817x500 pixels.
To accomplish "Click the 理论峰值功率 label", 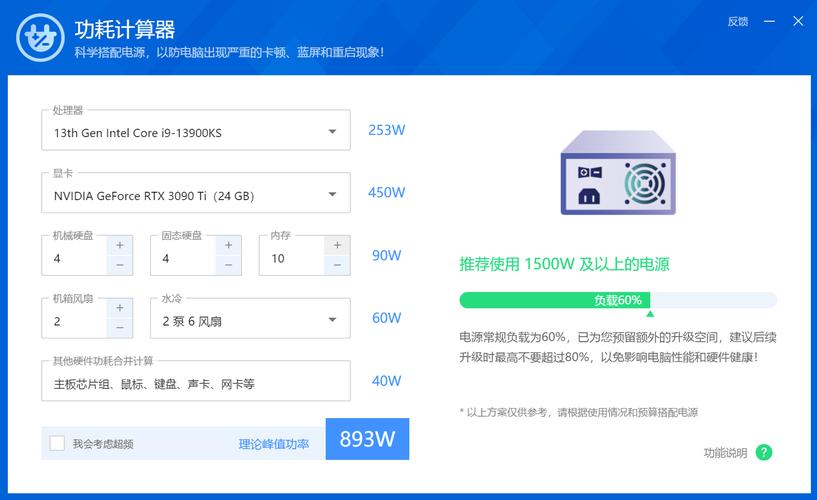I will point(274,444).
